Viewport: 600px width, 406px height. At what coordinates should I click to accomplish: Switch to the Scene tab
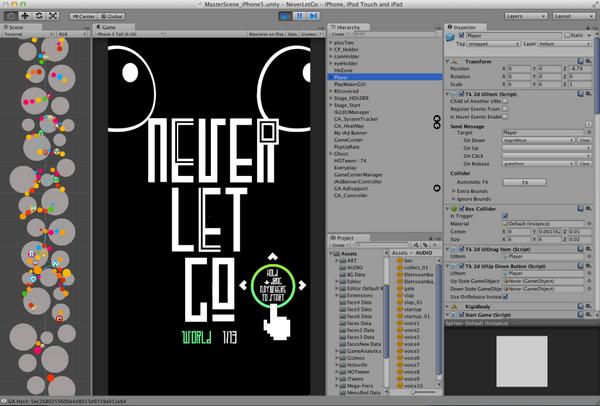click(13, 27)
